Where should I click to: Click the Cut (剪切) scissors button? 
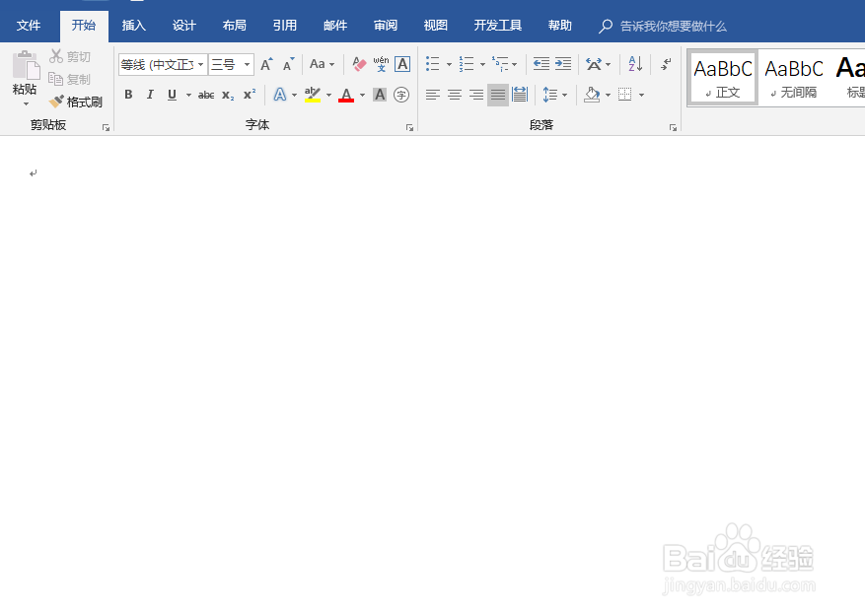coord(69,56)
